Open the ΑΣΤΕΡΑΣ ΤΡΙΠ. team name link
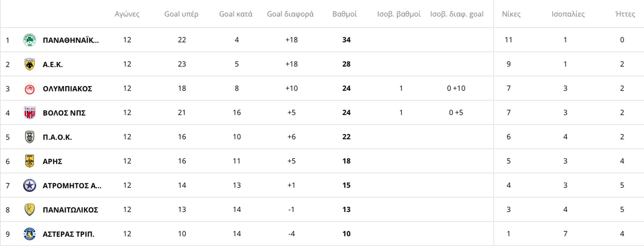Image resolution: width=644 pixels, height=246 pixels. coord(68,234)
